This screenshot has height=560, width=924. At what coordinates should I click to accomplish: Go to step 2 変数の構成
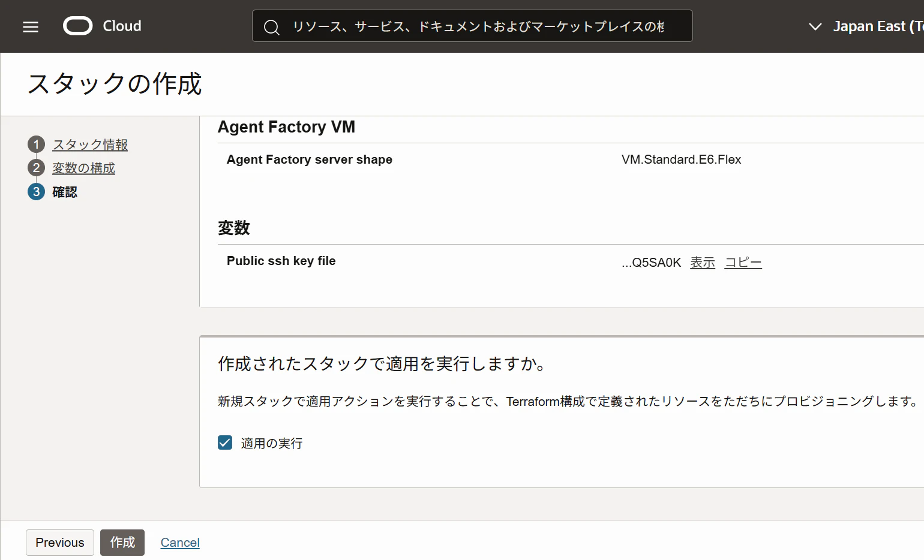coord(83,168)
